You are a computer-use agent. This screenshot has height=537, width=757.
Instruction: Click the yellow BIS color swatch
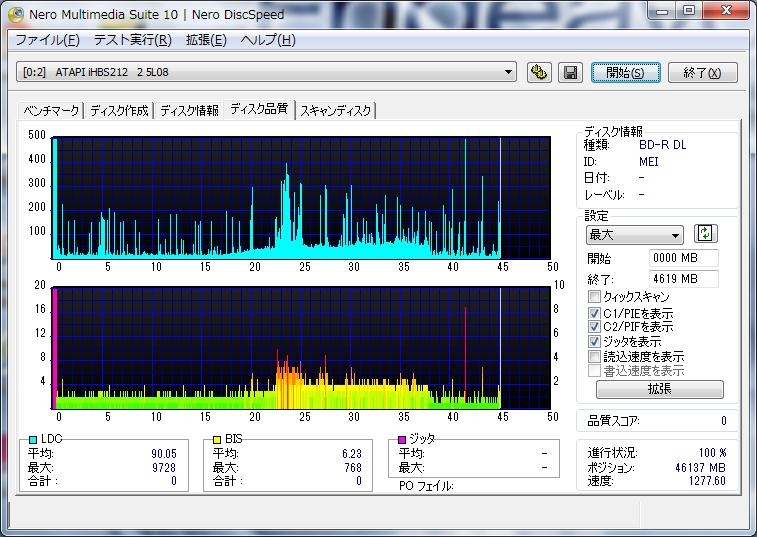(x=217, y=439)
